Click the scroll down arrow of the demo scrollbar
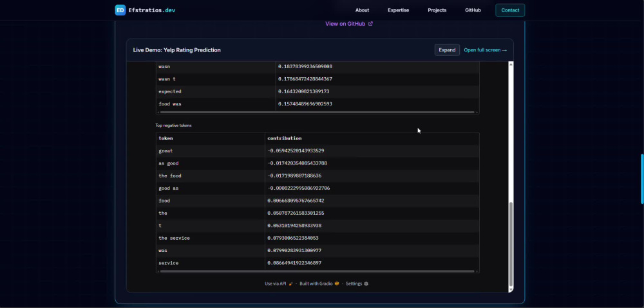This screenshot has width=644, height=308. click(511, 289)
